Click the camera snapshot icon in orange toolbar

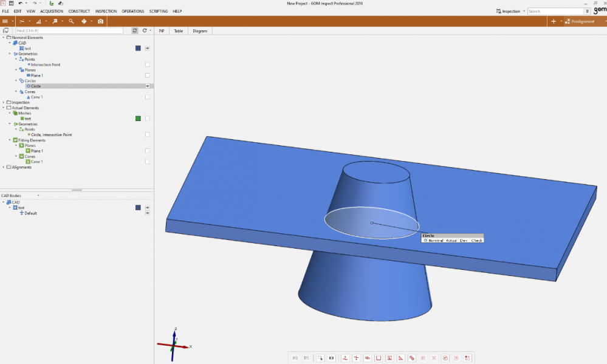click(101, 21)
